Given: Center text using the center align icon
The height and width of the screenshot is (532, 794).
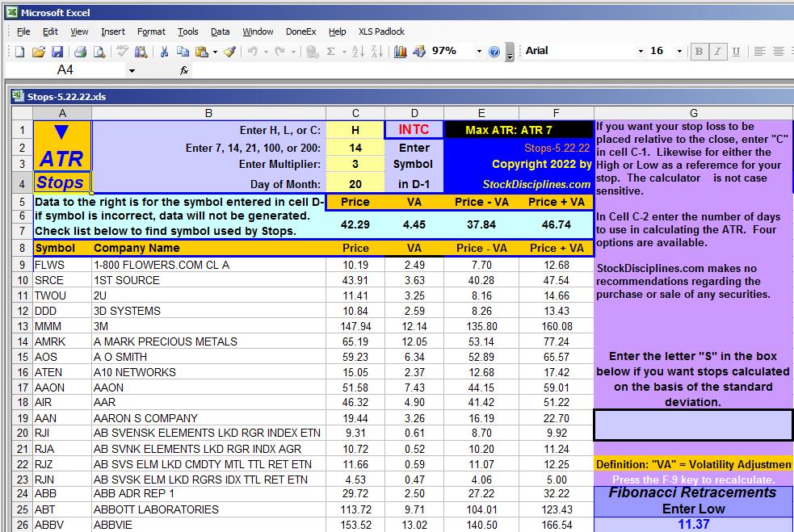Looking at the screenshot, I should click(x=779, y=51).
